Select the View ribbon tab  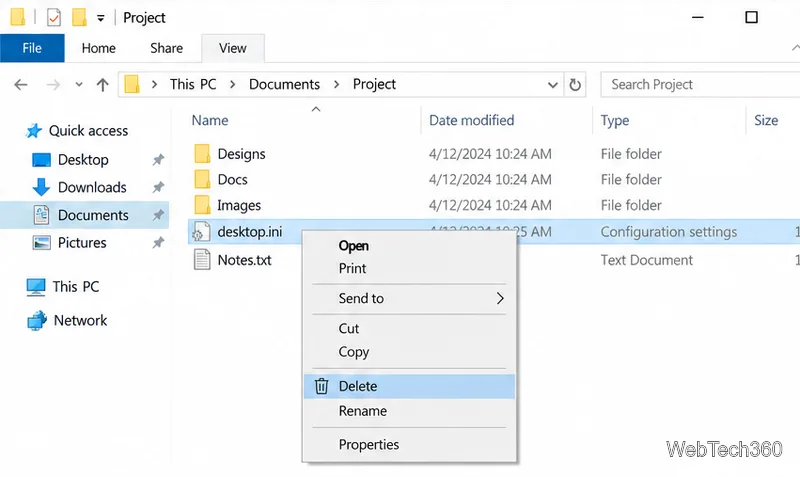(233, 48)
